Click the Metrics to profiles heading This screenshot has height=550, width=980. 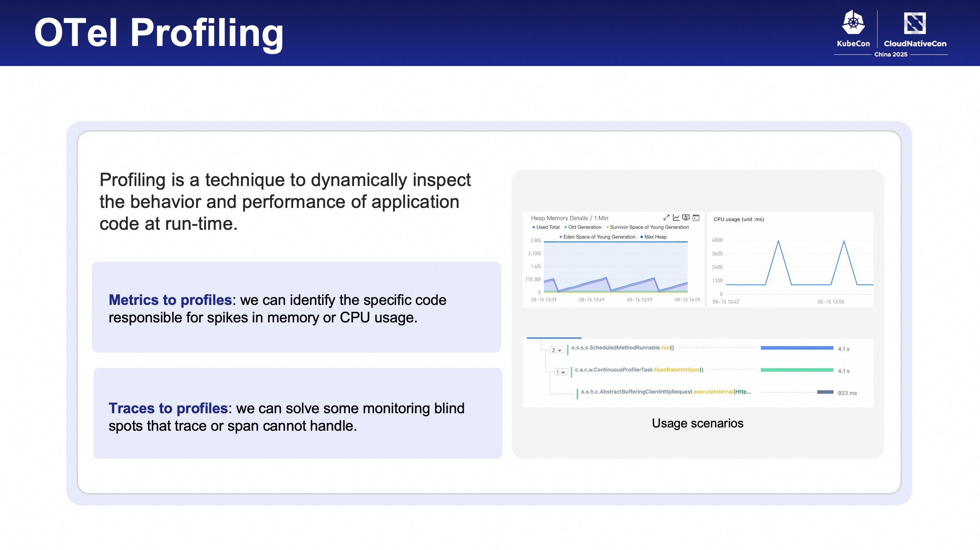[170, 300]
